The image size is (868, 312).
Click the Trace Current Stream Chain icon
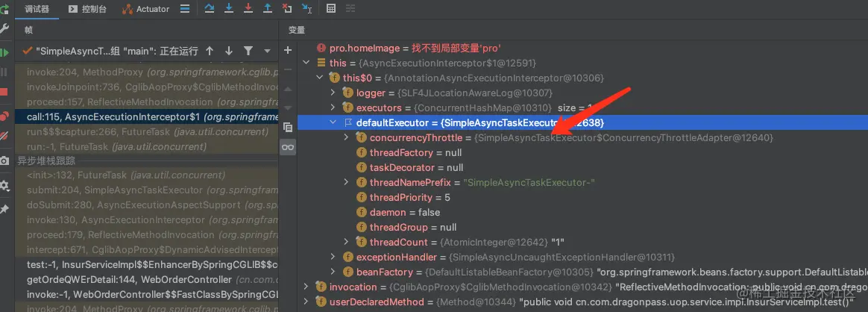350,8
